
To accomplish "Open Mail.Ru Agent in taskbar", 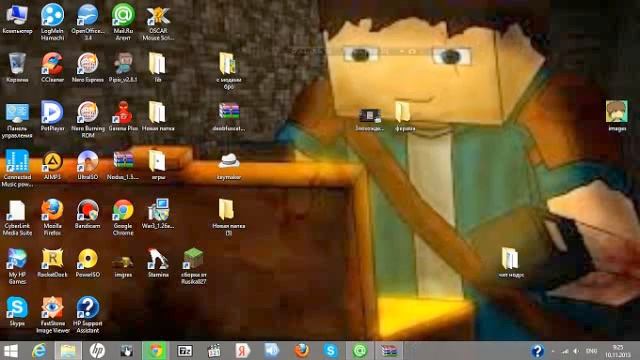I will pos(360,351).
